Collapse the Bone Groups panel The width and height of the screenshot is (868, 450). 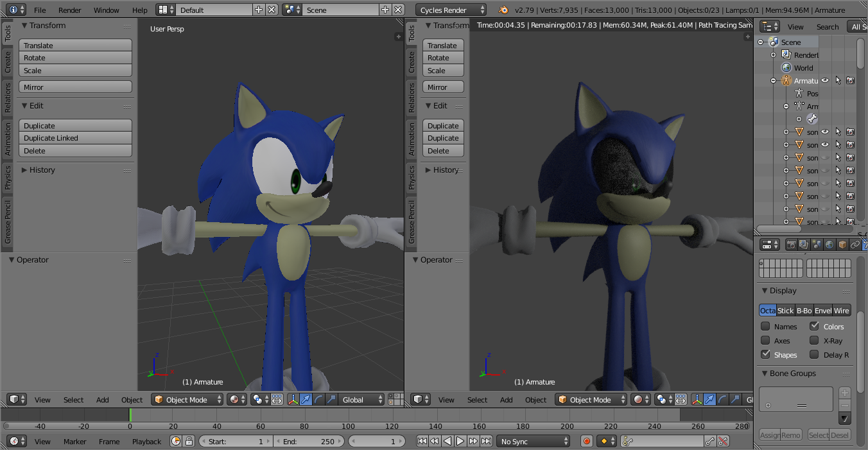point(765,373)
